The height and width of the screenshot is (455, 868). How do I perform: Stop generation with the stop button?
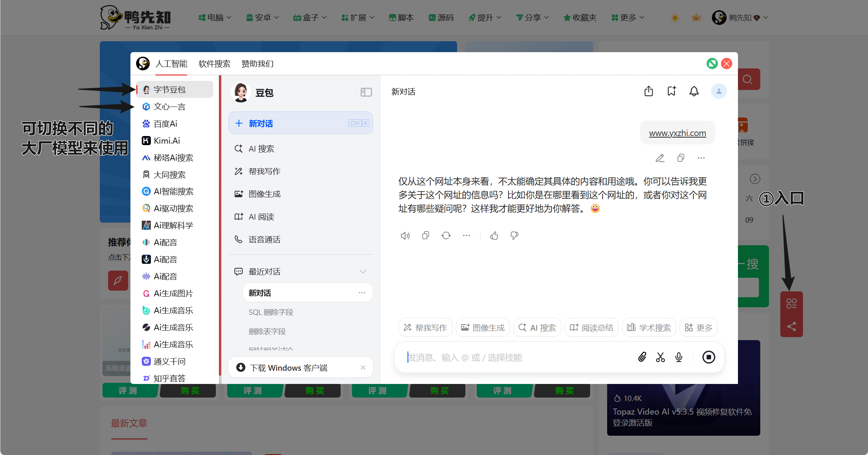coord(708,357)
